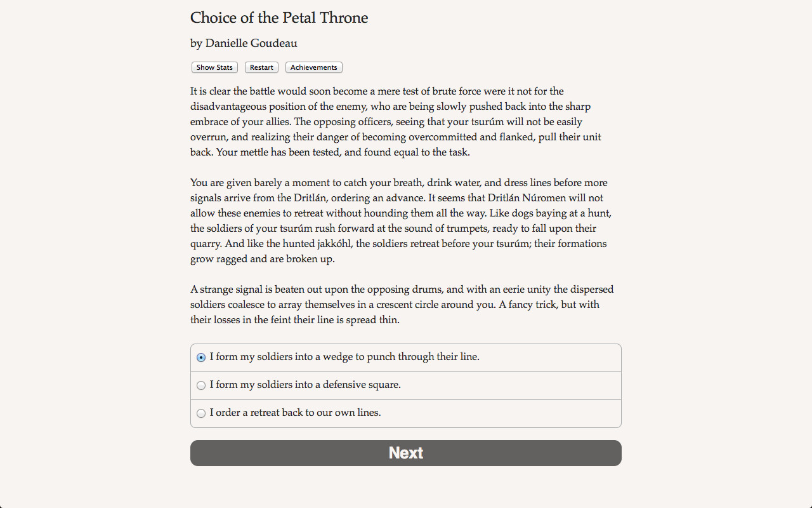812x508 pixels.
Task: Choose the defensive square radio button
Action: pos(201,385)
